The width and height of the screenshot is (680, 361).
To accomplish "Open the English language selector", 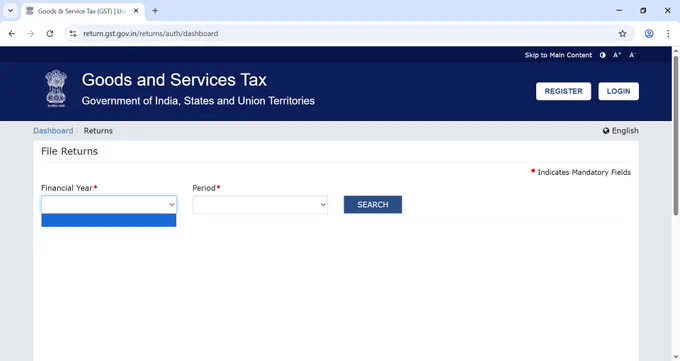I will tap(621, 131).
